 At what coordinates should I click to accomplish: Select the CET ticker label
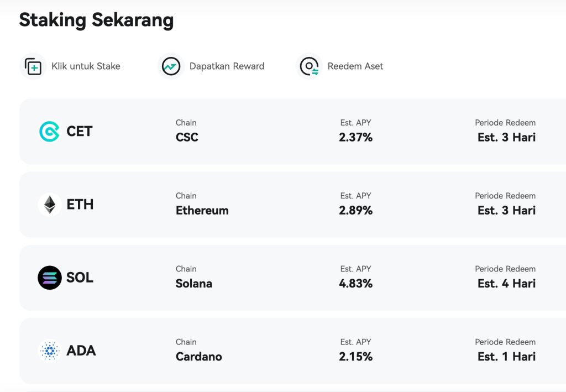click(x=79, y=131)
